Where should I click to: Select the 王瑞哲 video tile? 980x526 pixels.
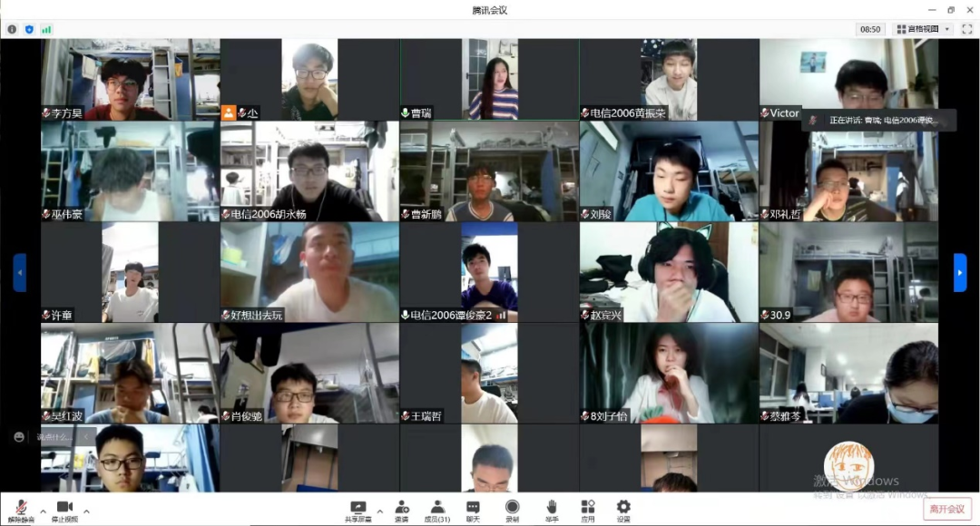coord(489,373)
